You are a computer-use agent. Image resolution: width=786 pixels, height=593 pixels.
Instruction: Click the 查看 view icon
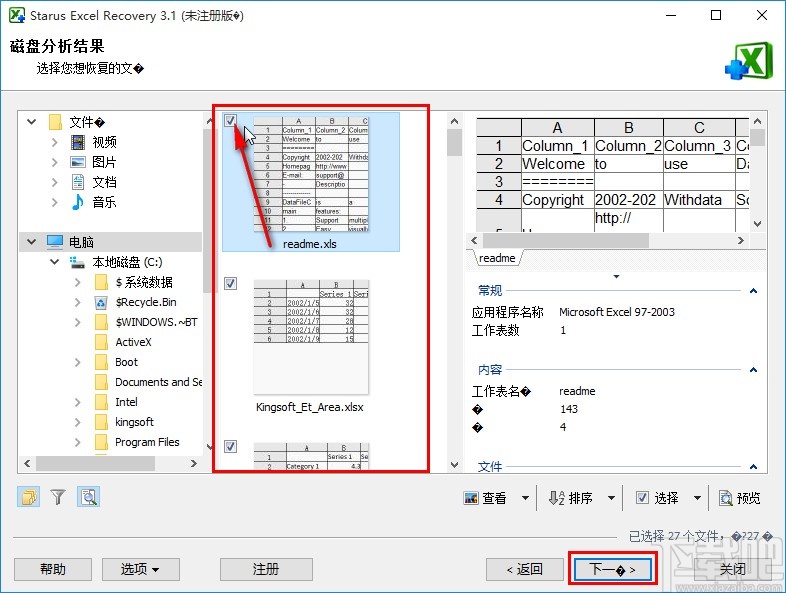click(471, 498)
